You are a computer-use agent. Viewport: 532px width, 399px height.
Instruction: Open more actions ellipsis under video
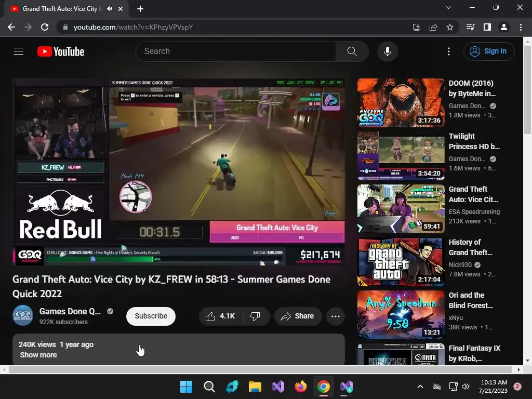pyautogui.click(x=336, y=316)
